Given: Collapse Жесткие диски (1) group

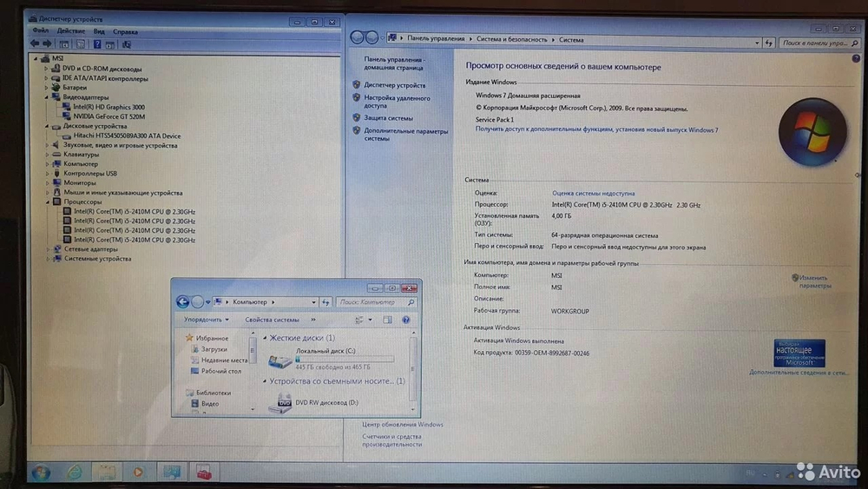Looking at the screenshot, I should pos(265,338).
